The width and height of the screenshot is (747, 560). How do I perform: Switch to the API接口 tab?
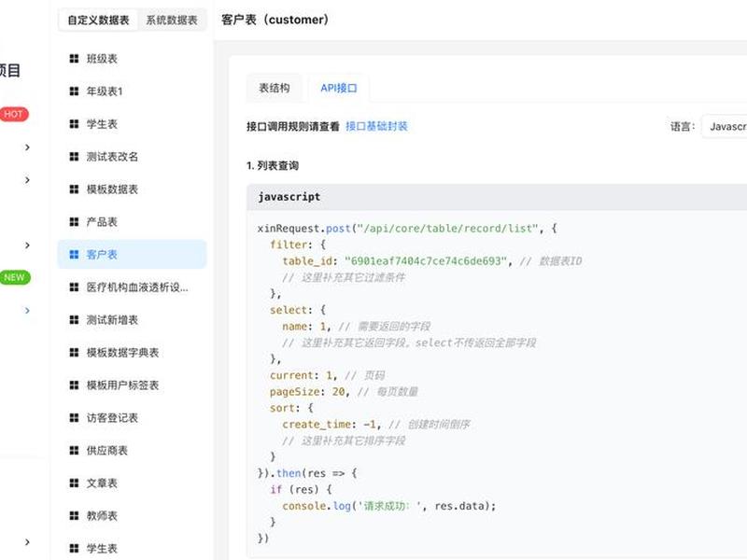pos(339,88)
